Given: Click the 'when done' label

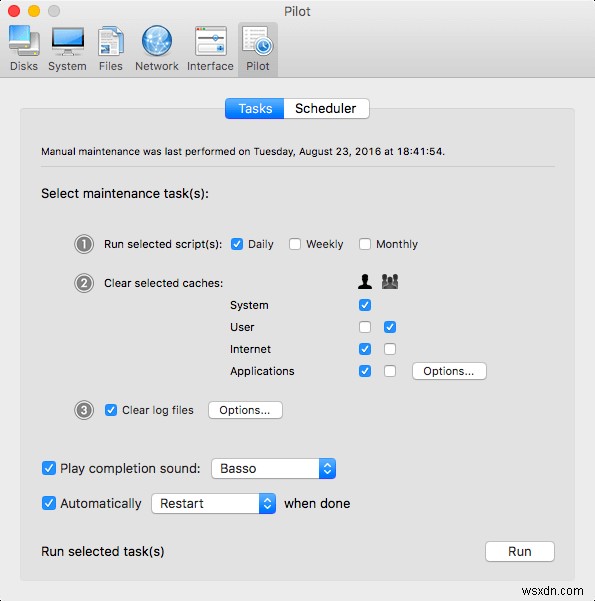Looking at the screenshot, I should point(317,503).
